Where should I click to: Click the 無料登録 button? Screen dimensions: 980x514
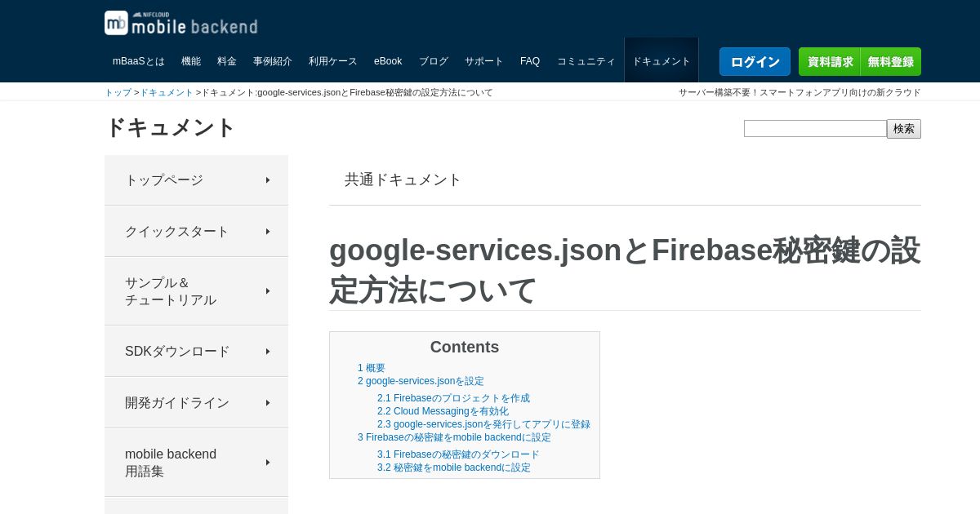pyautogui.click(x=891, y=62)
